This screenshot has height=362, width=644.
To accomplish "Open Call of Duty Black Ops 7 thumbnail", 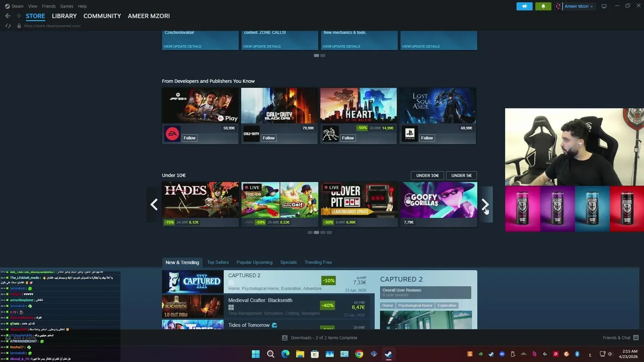I will coord(279,106).
